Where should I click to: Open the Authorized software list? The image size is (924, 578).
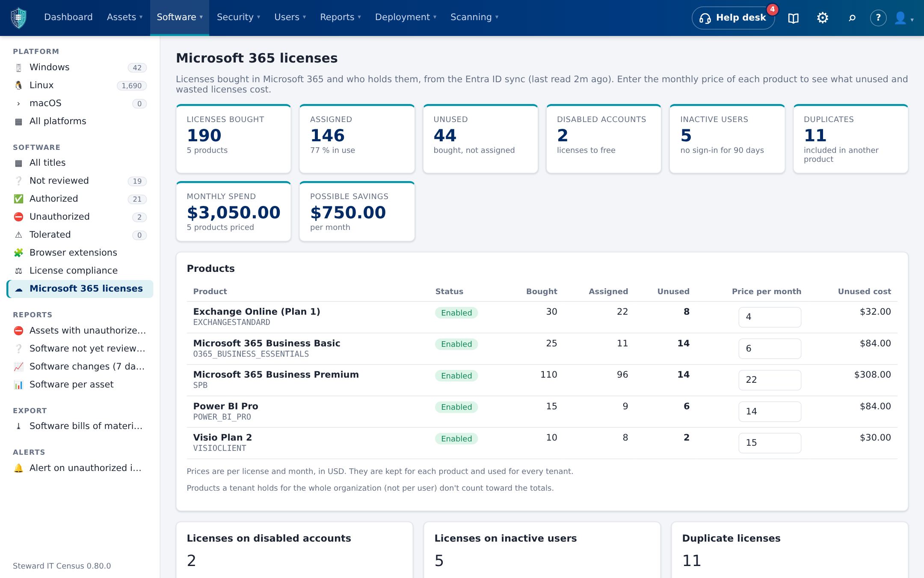[x=80, y=199]
